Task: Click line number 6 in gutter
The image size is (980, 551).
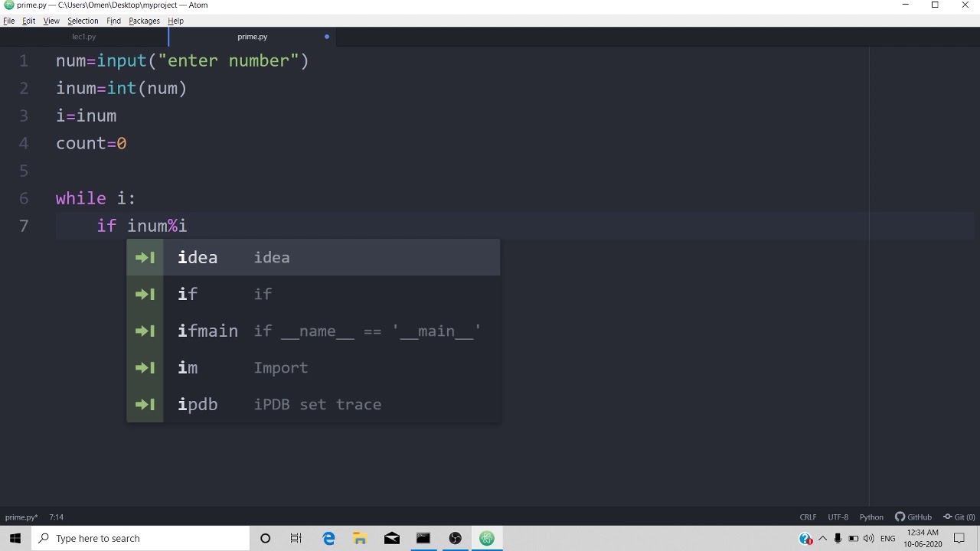Action: 24,198
